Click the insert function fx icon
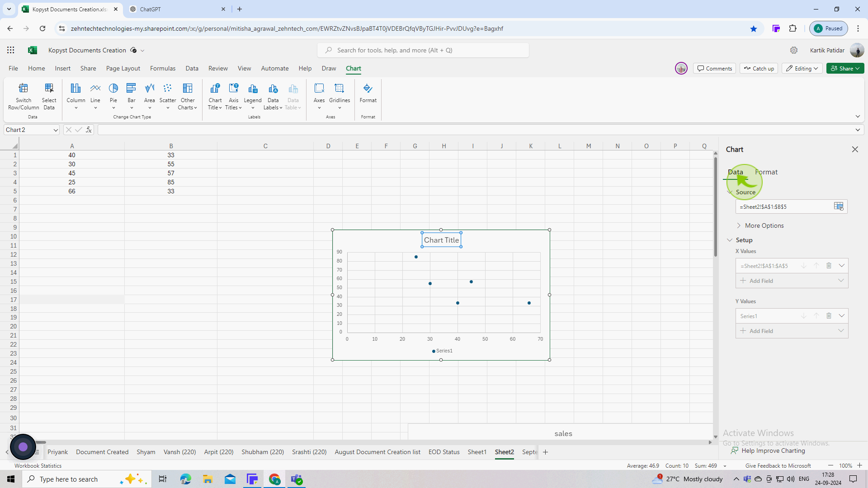Image resolution: width=868 pixels, height=488 pixels. pyautogui.click(x=89, y=130)
